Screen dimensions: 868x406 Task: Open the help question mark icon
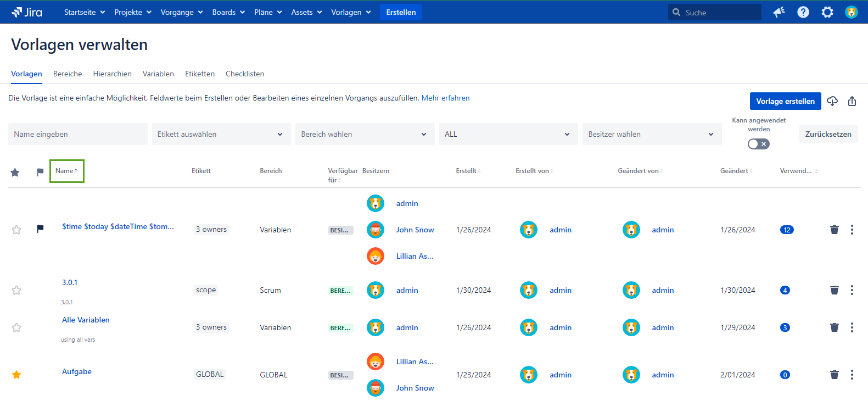(x=803, y=12)
